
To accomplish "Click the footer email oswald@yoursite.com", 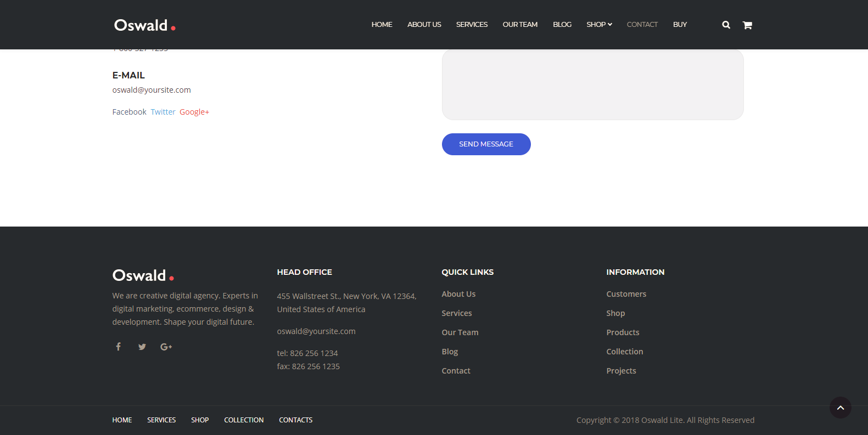I will pos(316,331).
